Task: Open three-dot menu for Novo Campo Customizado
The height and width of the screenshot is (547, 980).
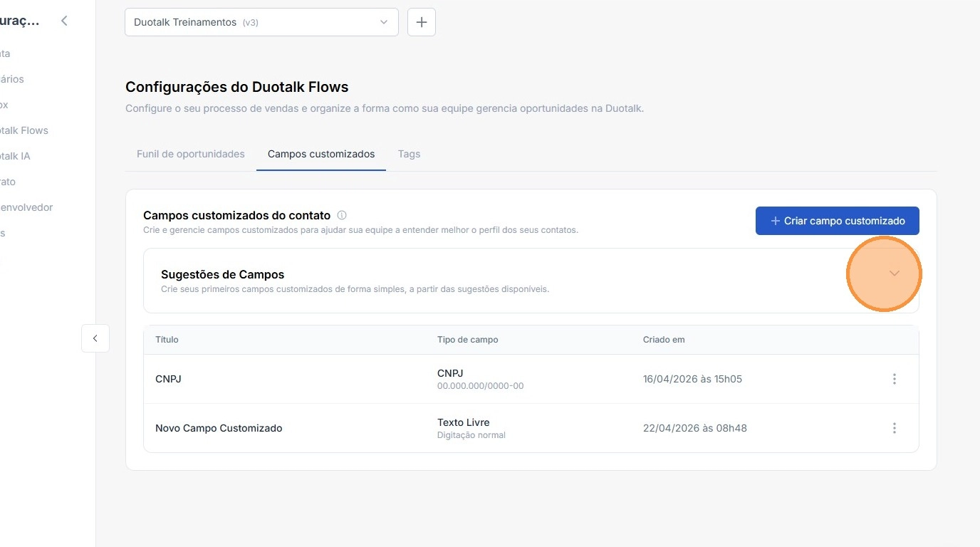Action: pos(895,428)
